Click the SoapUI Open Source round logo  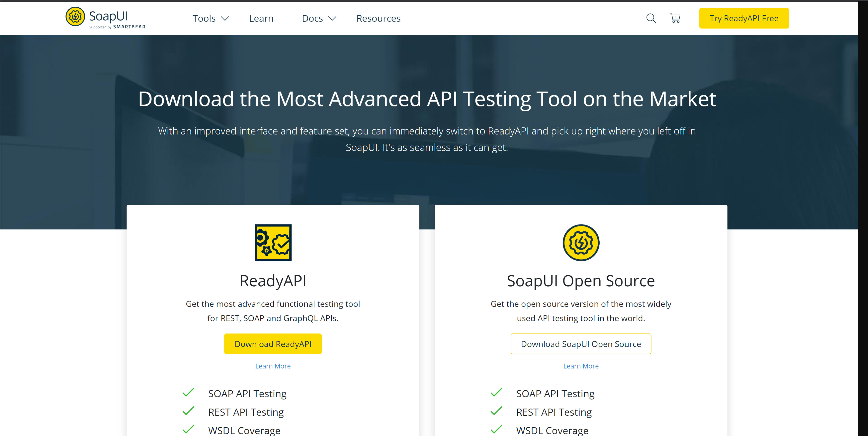(x=581, y=242)
